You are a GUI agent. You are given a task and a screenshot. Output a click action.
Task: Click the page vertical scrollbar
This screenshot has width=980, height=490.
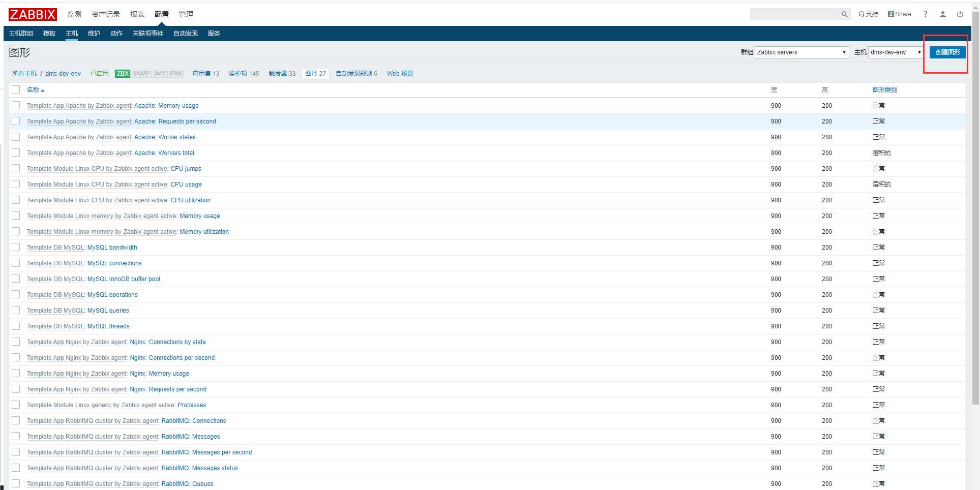click(x=975, y=208)
